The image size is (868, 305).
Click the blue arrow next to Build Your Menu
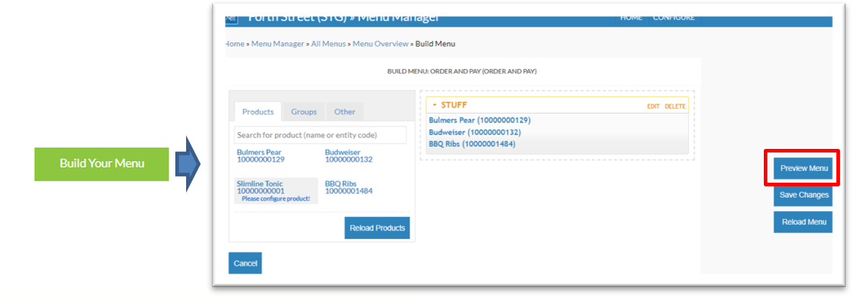tap(189, 164)
